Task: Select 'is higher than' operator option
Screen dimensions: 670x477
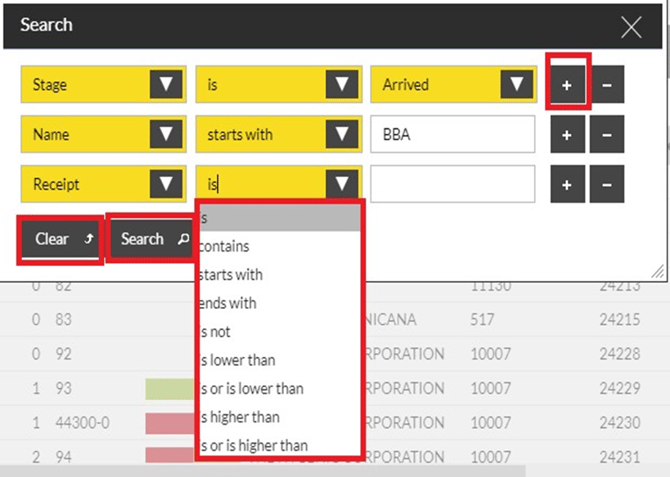Action: [x=240, y=417]
